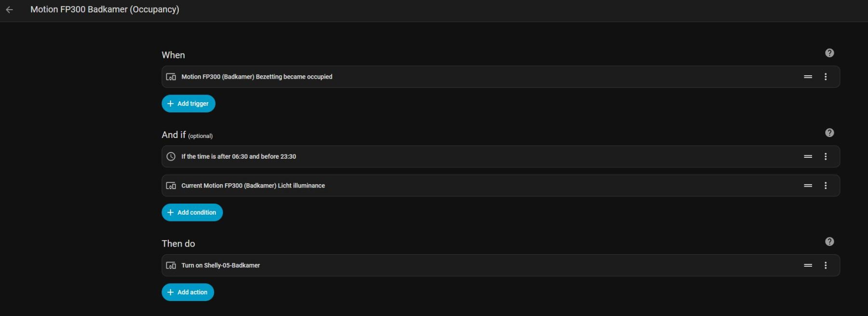Open three-dot menu for Turn on Shelly action

point(826,265)
